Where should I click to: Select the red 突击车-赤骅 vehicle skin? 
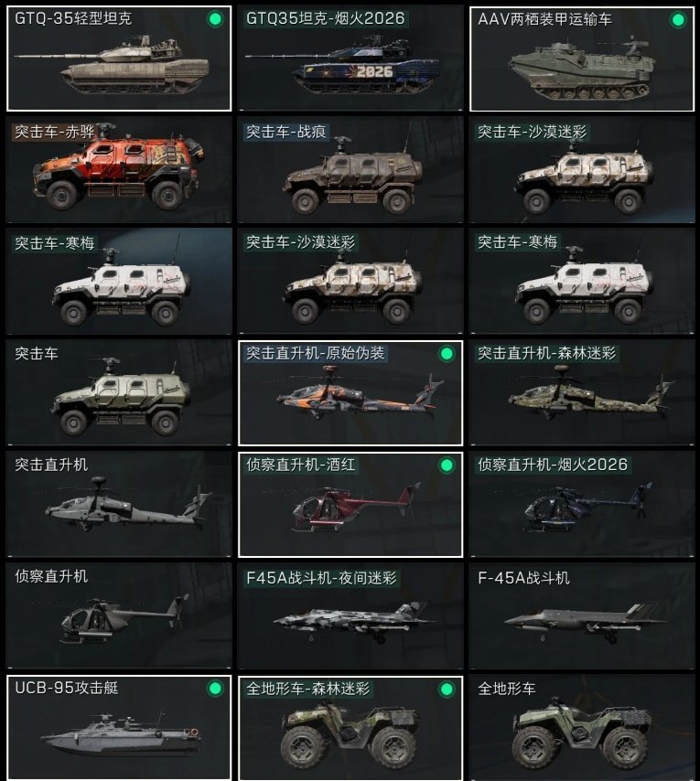tap(119, 170)
